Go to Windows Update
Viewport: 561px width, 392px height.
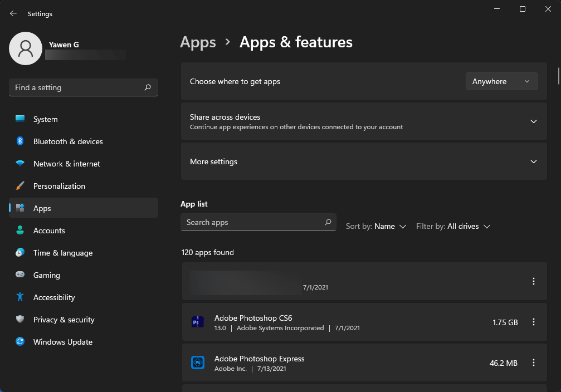pyautogui.click(x=84, y=342)
